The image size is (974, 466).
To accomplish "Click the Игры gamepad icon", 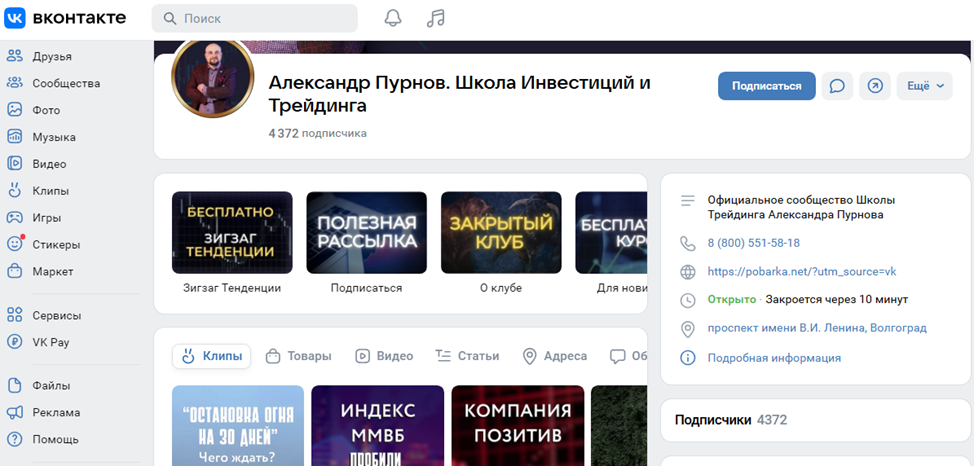I will (14, 217).
